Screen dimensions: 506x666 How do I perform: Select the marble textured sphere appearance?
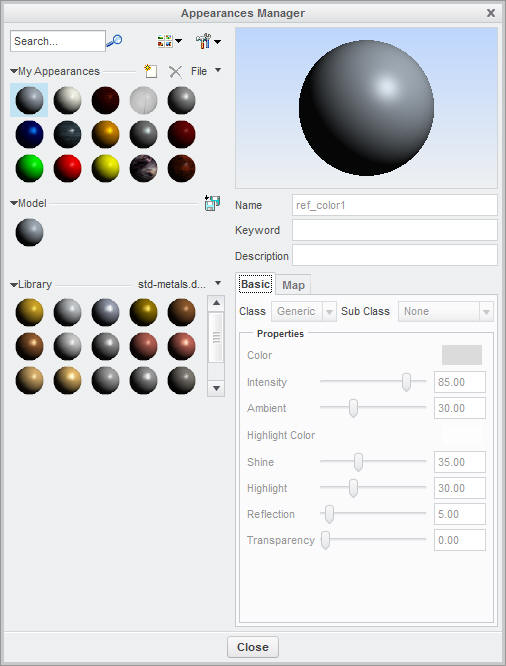pos(143,168)
